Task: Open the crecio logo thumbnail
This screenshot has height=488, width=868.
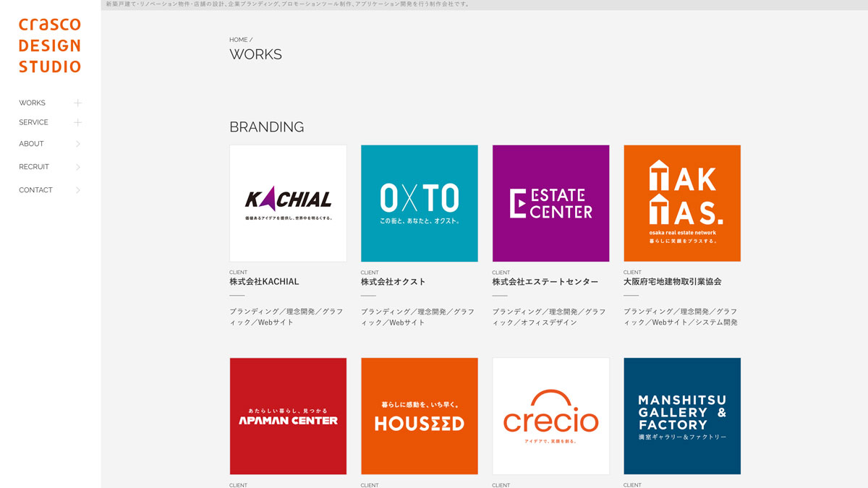Action: (x=550, y=416)
